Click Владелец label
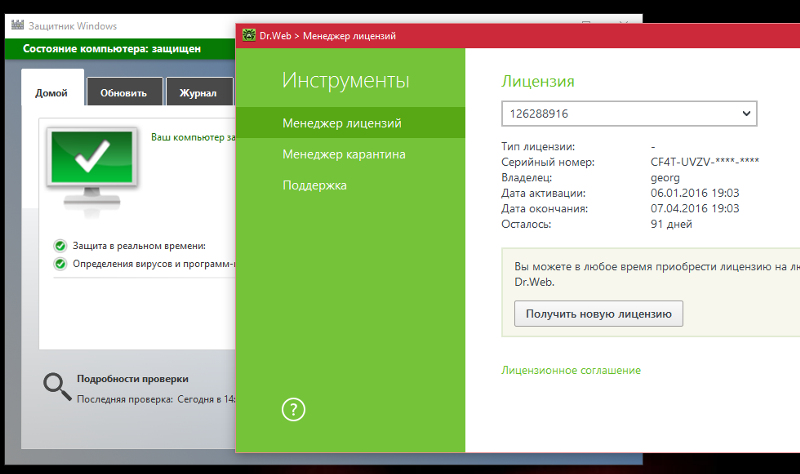The width and height of the screenshot is (800, 474). click(x=527, y=178)
